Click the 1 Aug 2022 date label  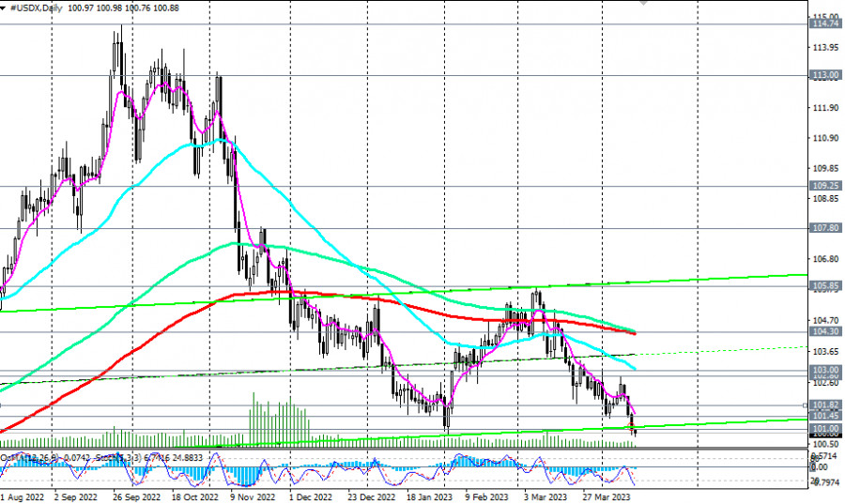23,496
